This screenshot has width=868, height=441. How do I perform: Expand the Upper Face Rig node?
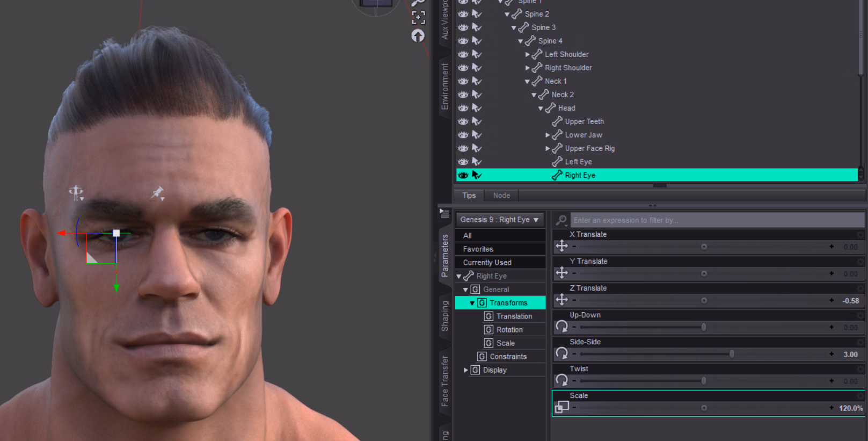point(548,148)
